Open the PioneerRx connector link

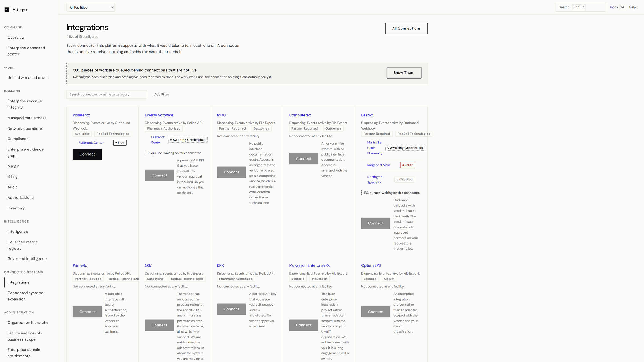coord(81,115)
